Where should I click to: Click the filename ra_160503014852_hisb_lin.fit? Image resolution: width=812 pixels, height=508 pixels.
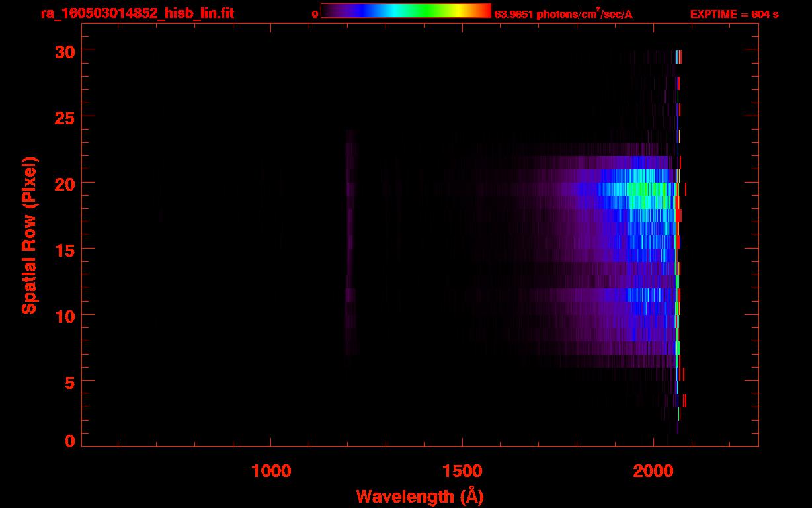pyautogui.click(x=137, y=13)
